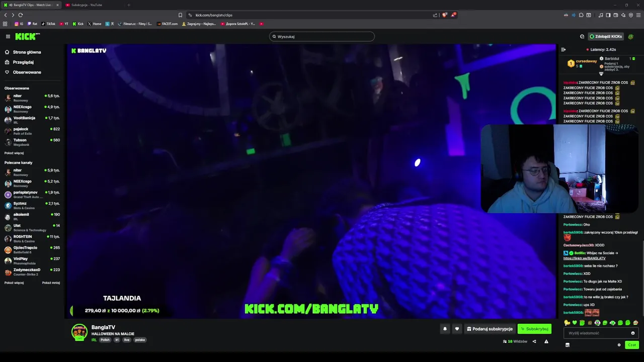Open the music note playlist icon
Image resolution: width=644 pixels, height=362 pixels.
601,15
